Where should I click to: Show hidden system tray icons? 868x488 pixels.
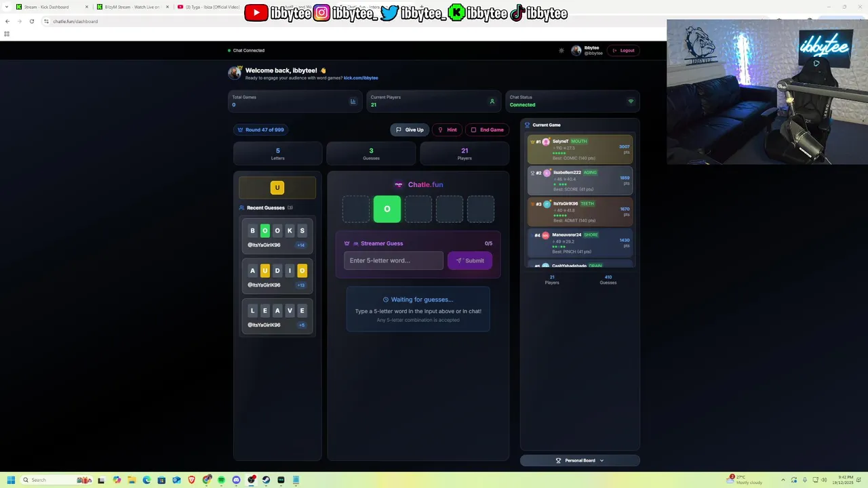click(783, 480)
